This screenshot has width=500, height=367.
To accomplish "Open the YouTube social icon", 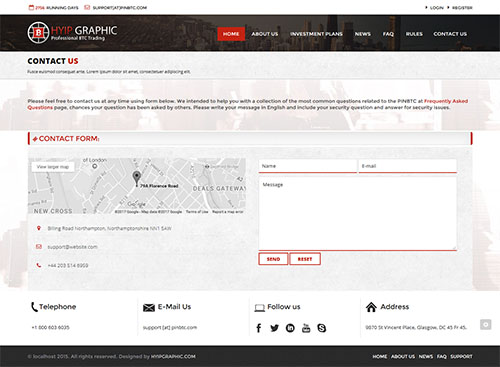I will coord(306,328).
